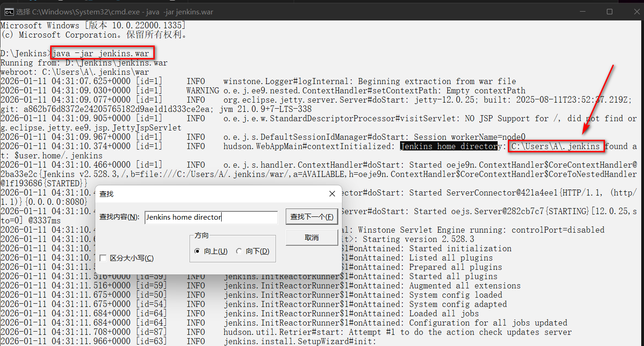Click the path C:\Users\A\.jenkins

click(556, 146)
